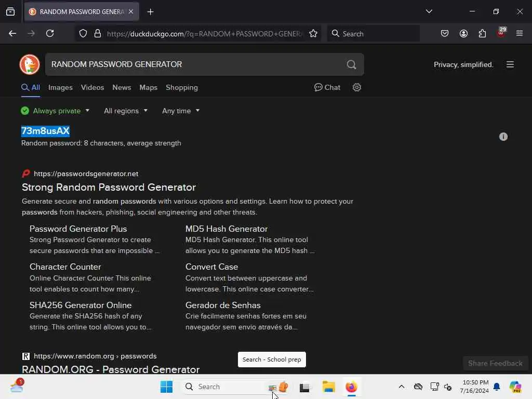The image size is (532, 399).
Task: Open uBlock extension icon with badge 29
Action: (x=501, y=33)
